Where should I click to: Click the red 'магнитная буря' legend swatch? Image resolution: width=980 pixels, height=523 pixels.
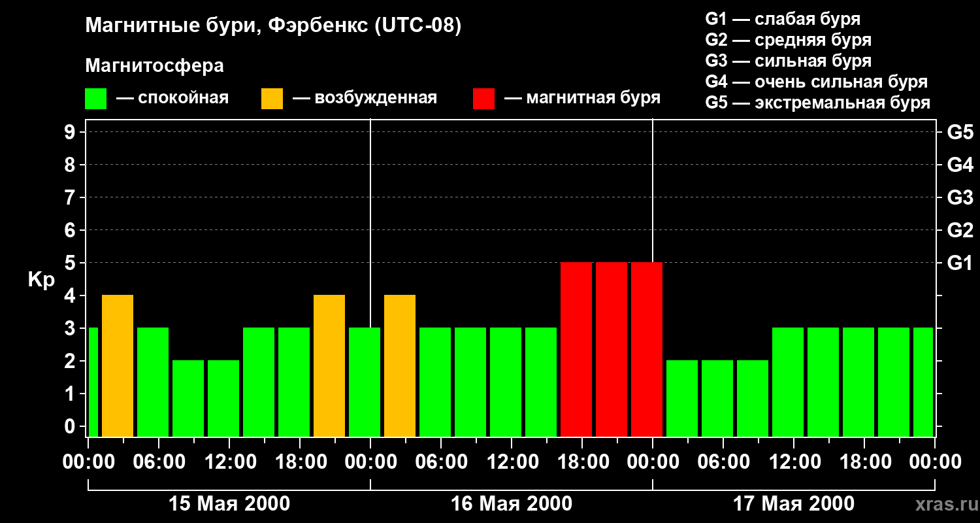(483, 99)
